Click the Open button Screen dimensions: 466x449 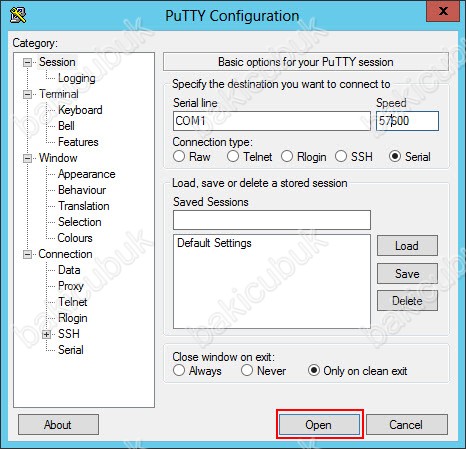coord(319,425)
